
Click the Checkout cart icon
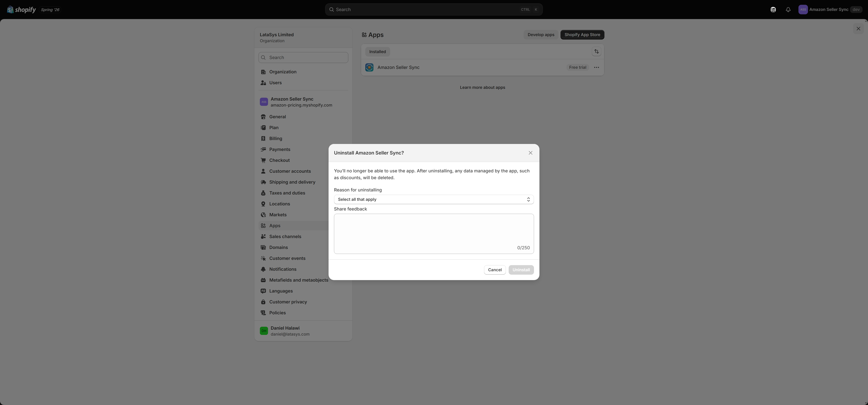point(263,160)
